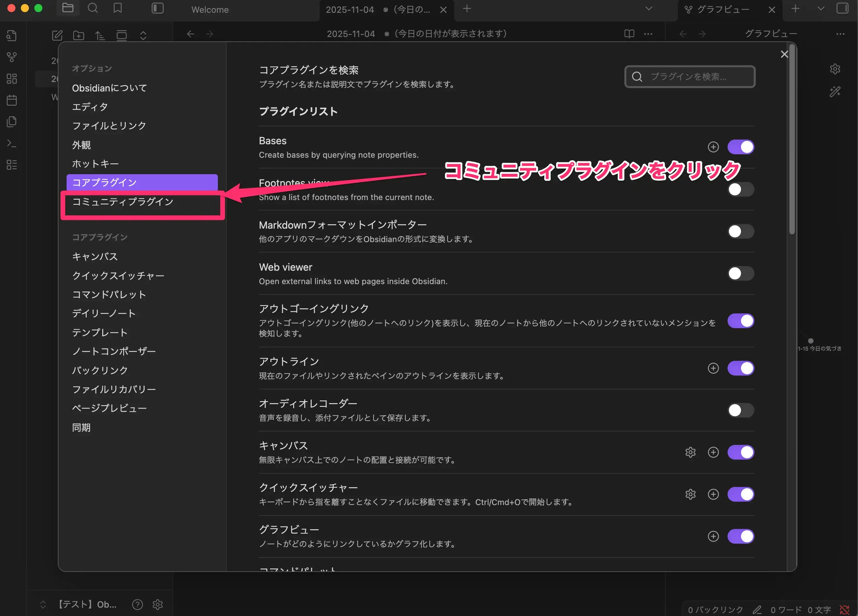
Task: Open settings gear next to vault name
Action: point(158,604)
